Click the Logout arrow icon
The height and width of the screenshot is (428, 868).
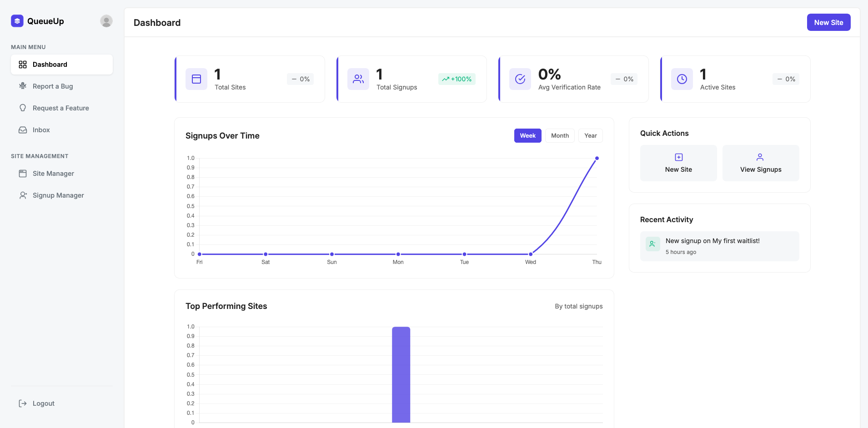[x=23, y=403]
